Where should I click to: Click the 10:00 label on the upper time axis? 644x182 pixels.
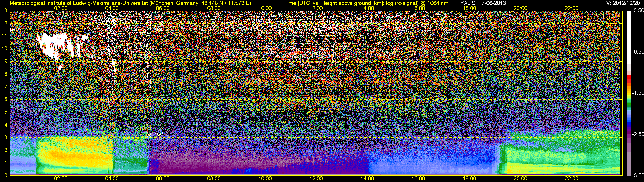265,8
